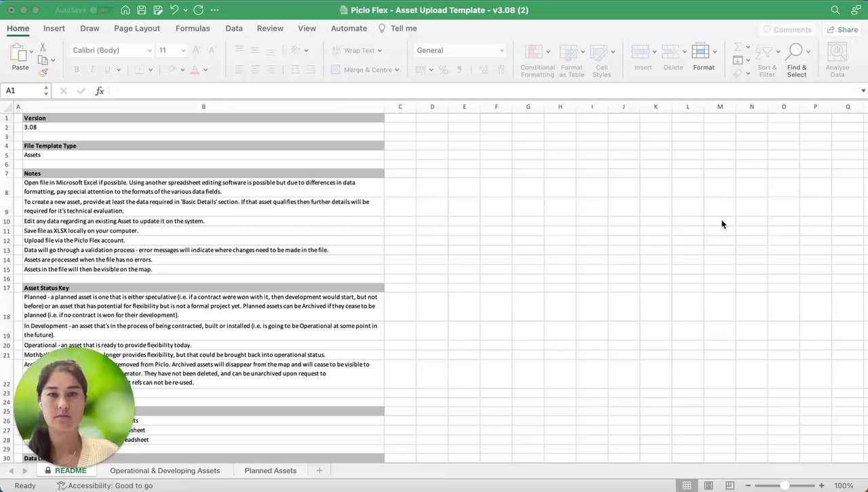Click the Copy icon
This screenshot has width=868, height=492.
point(43,60)
